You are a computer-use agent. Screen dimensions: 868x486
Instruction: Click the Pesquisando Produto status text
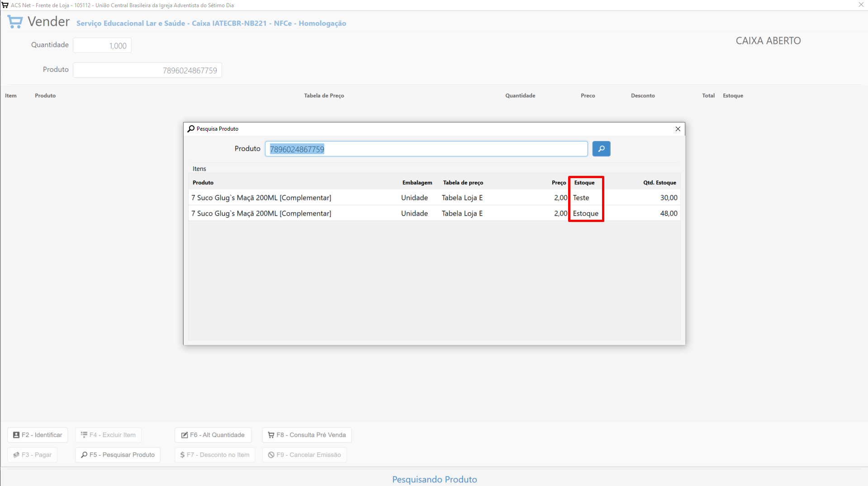(x=434, y=479)
